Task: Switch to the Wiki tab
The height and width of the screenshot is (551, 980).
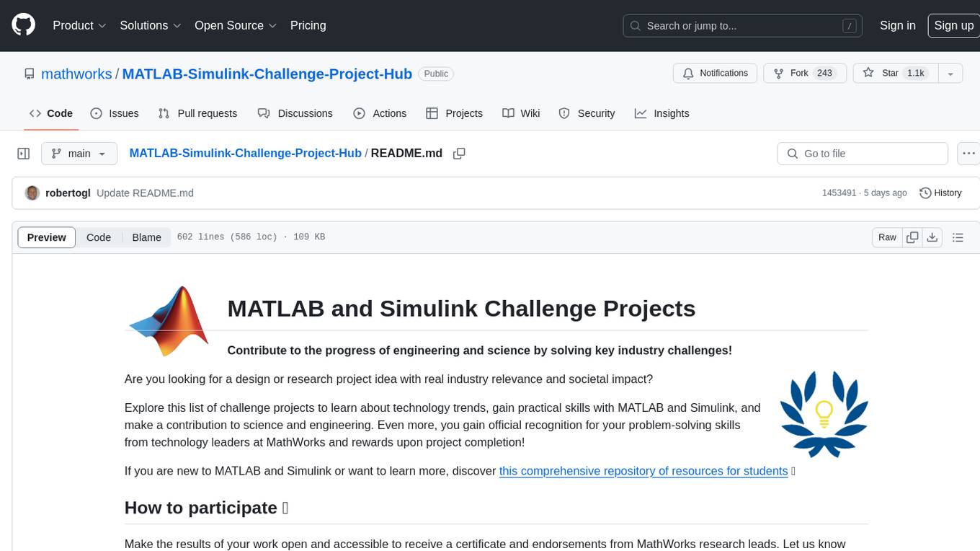Action: [x=521, y=113]
